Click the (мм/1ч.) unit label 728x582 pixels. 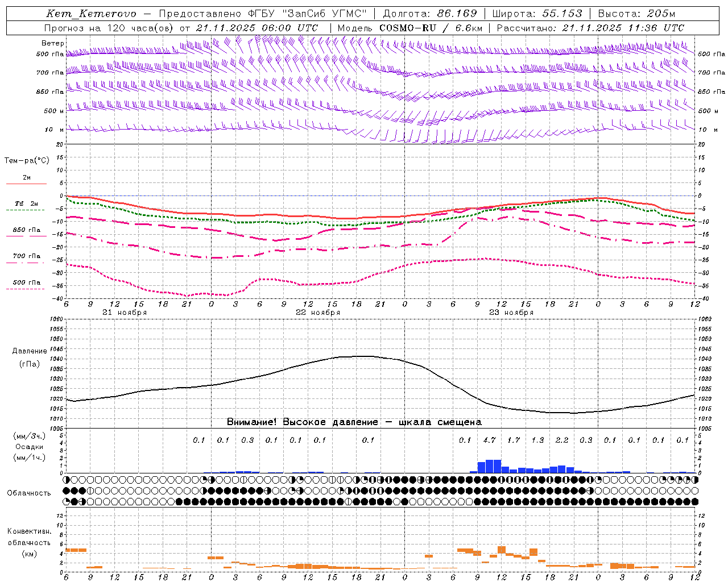point(30,458)
